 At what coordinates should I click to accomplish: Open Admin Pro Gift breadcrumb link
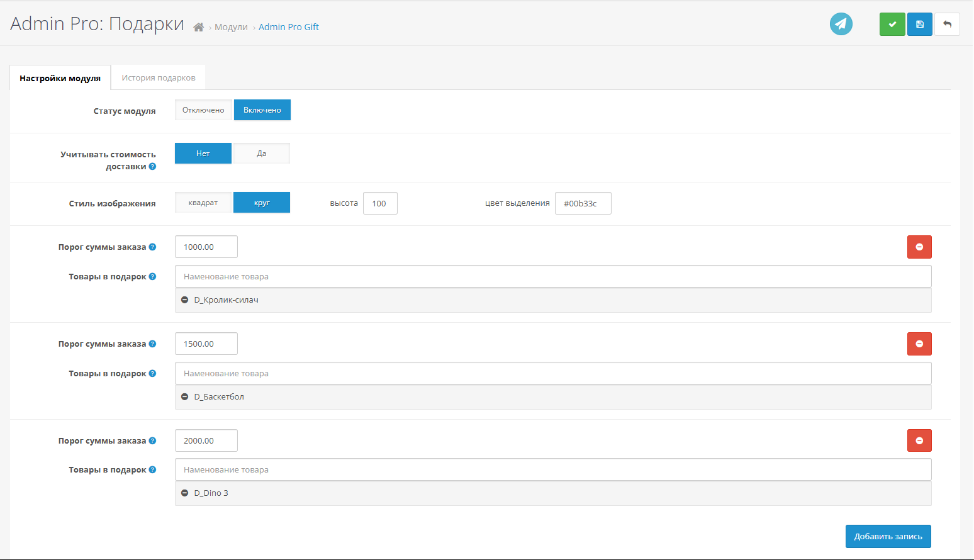[x=289, y=27]
